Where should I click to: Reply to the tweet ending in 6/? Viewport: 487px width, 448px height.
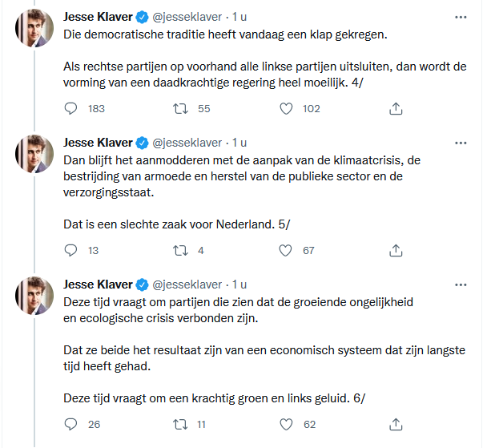coord(71,424)
